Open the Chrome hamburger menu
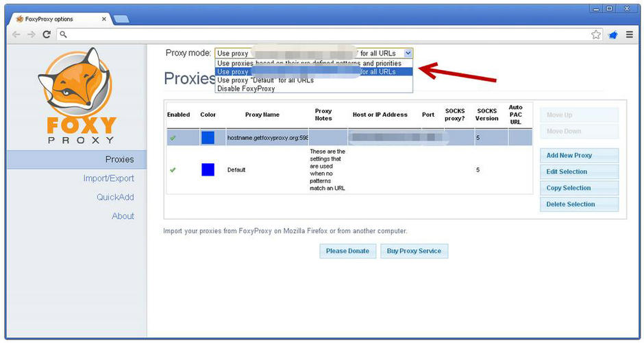 [629, 34]
